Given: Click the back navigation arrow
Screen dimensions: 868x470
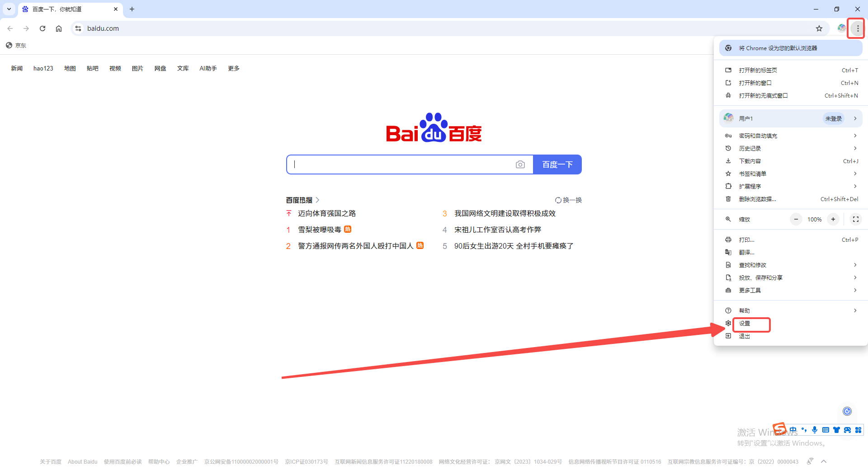Looking at the screenshot, I should tap(10, 28).
